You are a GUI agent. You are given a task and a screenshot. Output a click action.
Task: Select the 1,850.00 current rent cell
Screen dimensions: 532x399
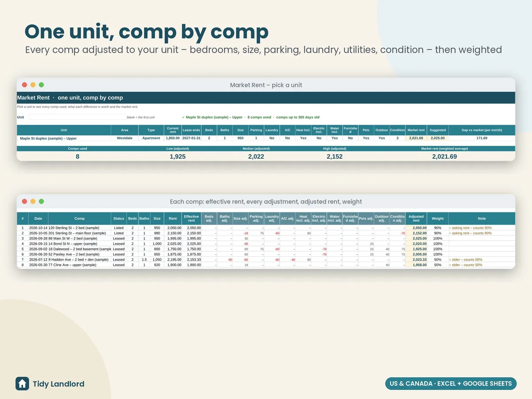click(172, 138)
